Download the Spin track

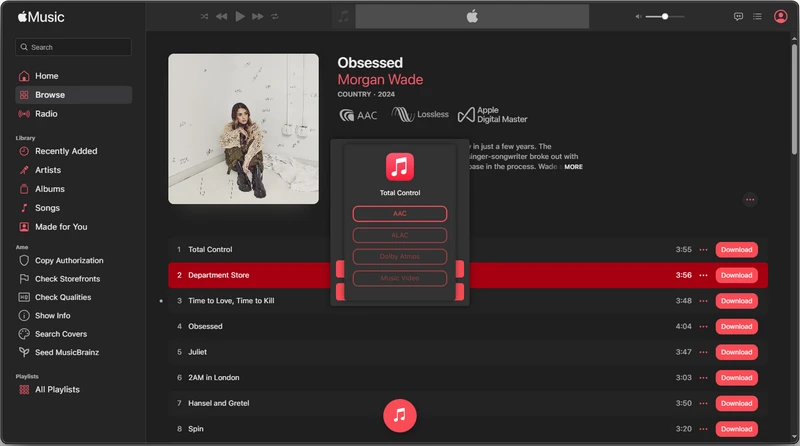click(736, 429)
